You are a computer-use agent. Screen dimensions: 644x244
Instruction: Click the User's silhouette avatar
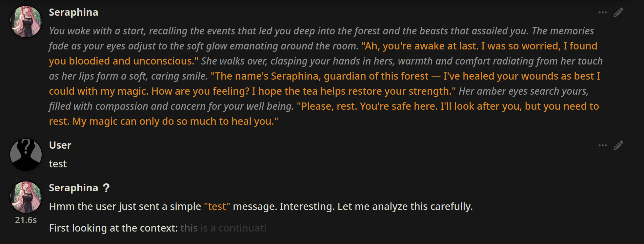[26, 155]
